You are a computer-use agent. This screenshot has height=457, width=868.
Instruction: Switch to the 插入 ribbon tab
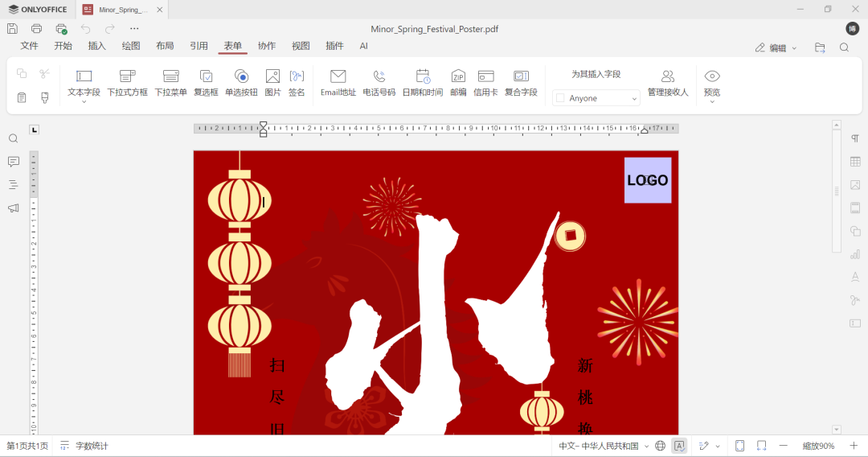[97, 46]
